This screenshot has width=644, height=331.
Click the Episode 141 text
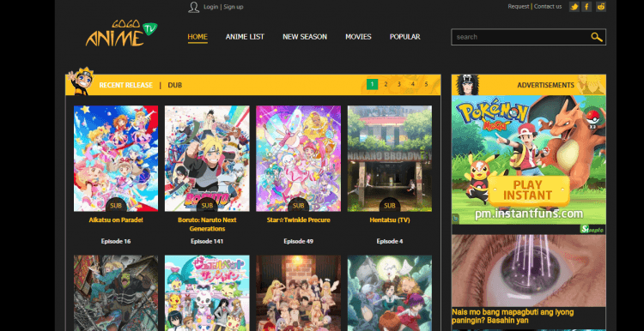click(x=207, y=242)
